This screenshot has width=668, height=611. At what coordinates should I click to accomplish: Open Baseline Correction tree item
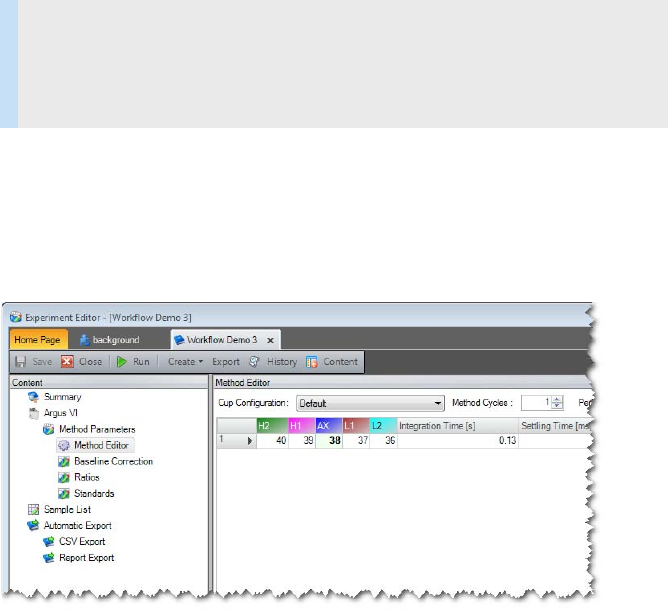(x=113, y=461)
